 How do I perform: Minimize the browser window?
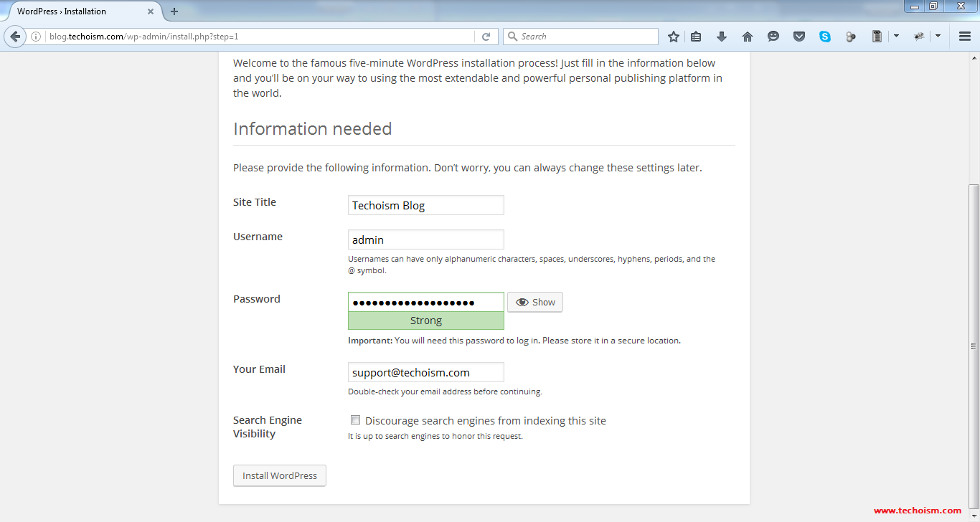(x=915, y=6)
